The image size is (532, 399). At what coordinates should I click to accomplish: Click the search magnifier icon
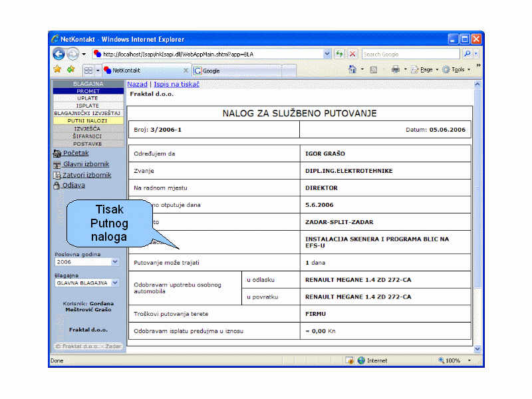tap(467, 54)
